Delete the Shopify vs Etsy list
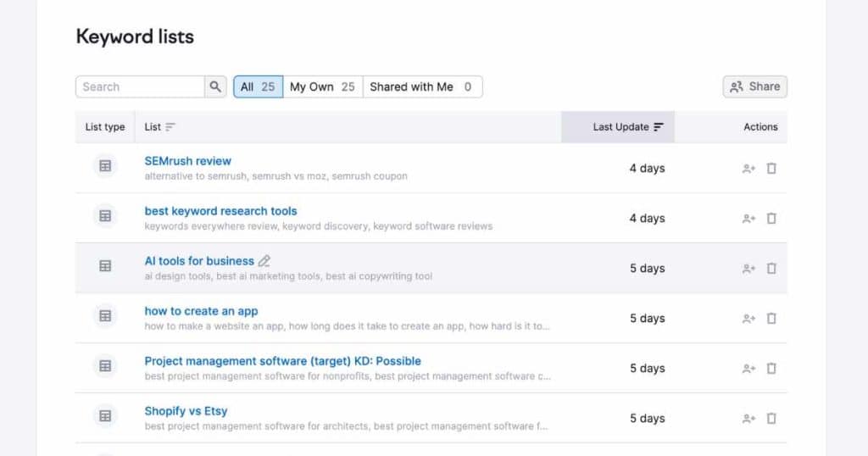The image size is (868, 456). click(x=771, y=419)
